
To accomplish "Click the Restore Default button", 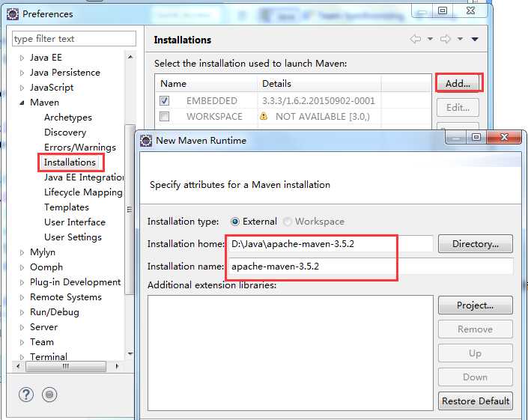I will pos(476,401).
